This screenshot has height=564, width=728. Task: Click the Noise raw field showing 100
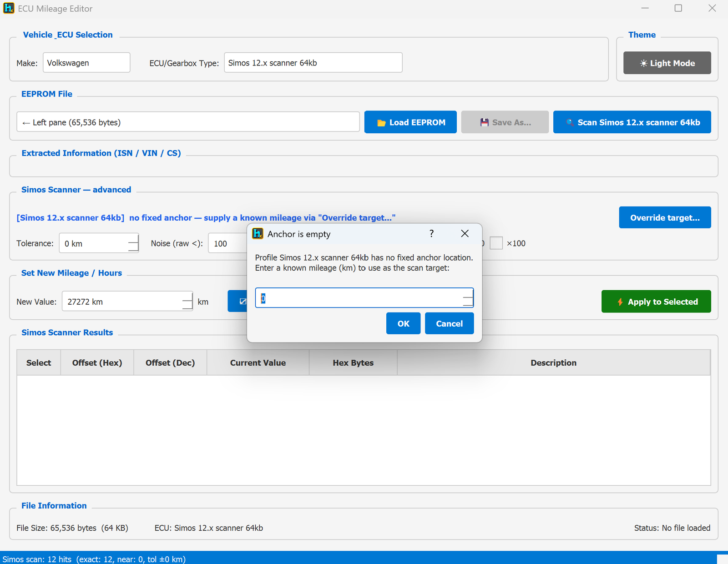(x=227, y=243)
